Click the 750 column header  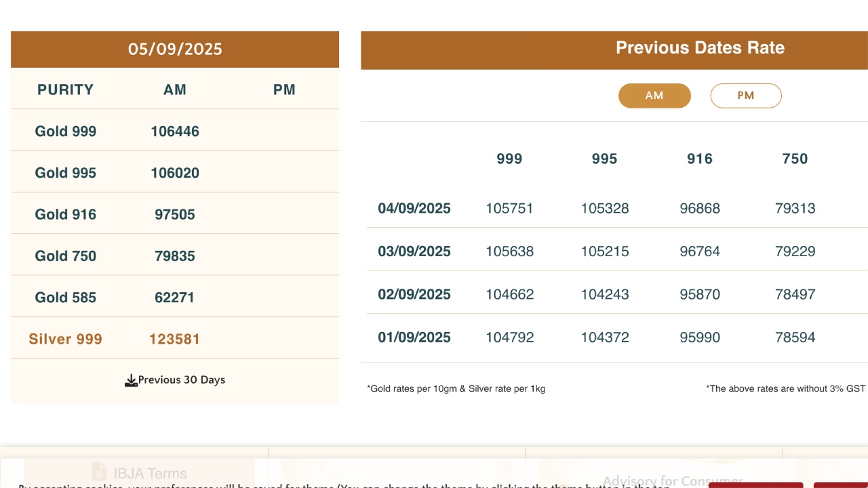pyautogui.click(x=795, y=159)
